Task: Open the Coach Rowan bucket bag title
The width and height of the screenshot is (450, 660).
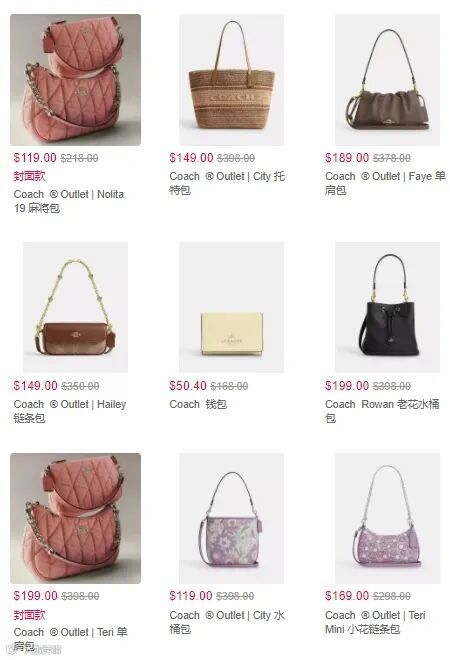Action: click(382, 411)
